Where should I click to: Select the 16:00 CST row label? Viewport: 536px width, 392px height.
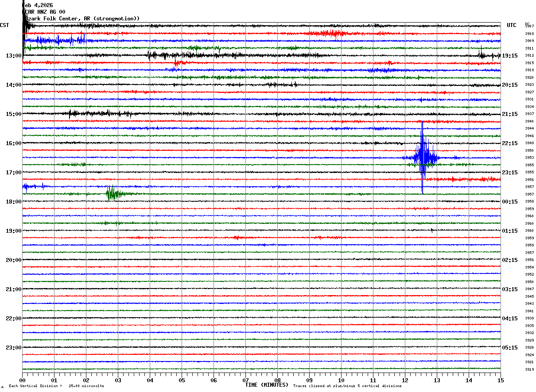[14, 143]
